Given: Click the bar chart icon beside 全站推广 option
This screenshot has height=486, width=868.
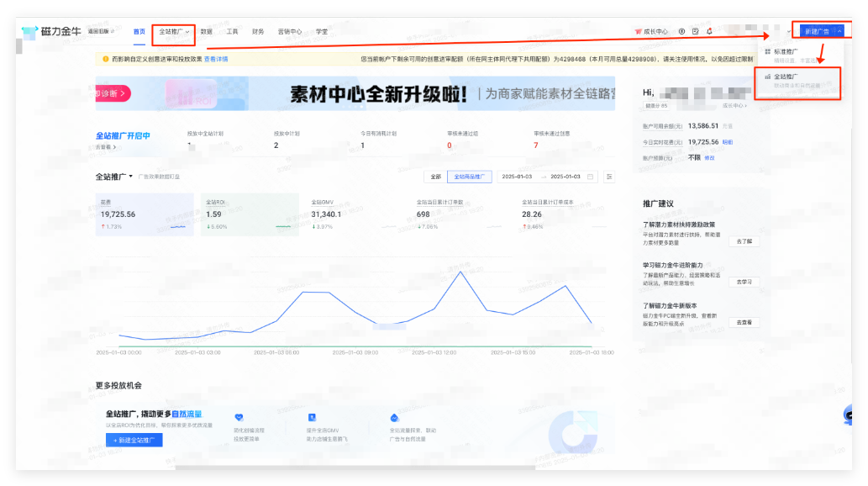Looking at the screenshot, I should click(x=768, y=77).
